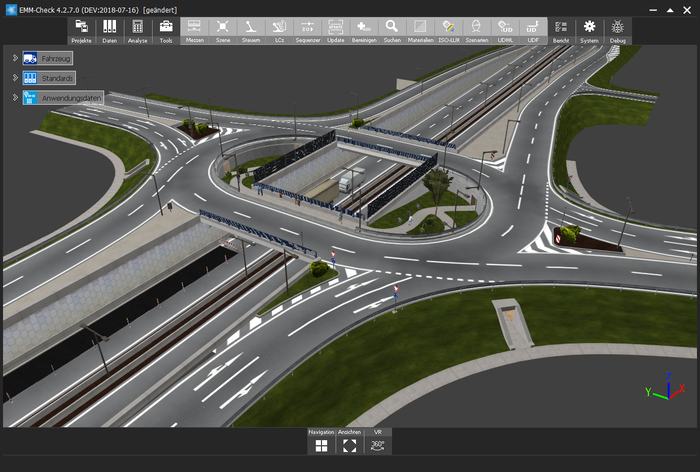
Task: Open the Projekte toolbar icon
Action: click(x=81, y=29)
